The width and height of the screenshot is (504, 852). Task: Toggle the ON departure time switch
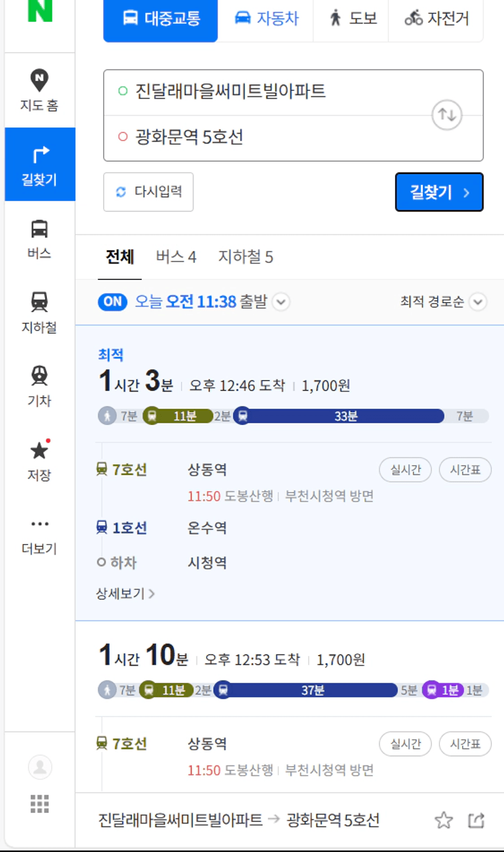(112, 301)
